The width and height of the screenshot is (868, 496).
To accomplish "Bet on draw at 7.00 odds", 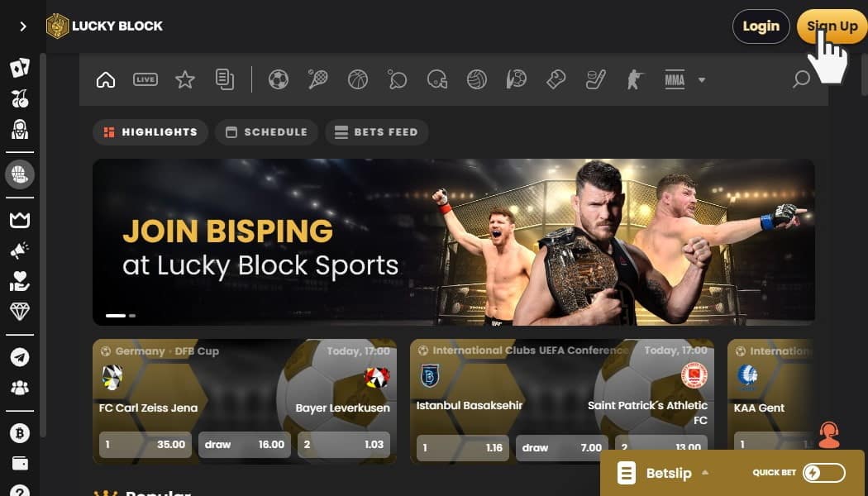I will 562,448.
